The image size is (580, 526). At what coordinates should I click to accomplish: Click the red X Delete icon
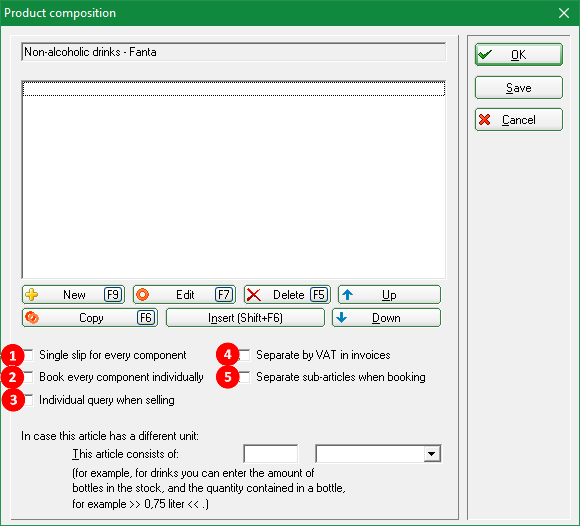click(x=254, y=295)
